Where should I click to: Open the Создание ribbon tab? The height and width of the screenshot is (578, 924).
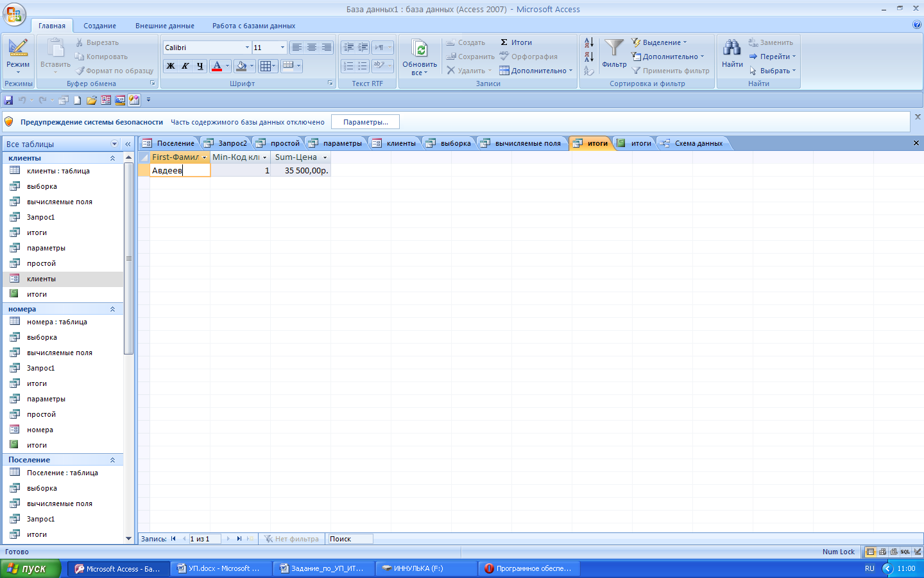pos(99,26)
